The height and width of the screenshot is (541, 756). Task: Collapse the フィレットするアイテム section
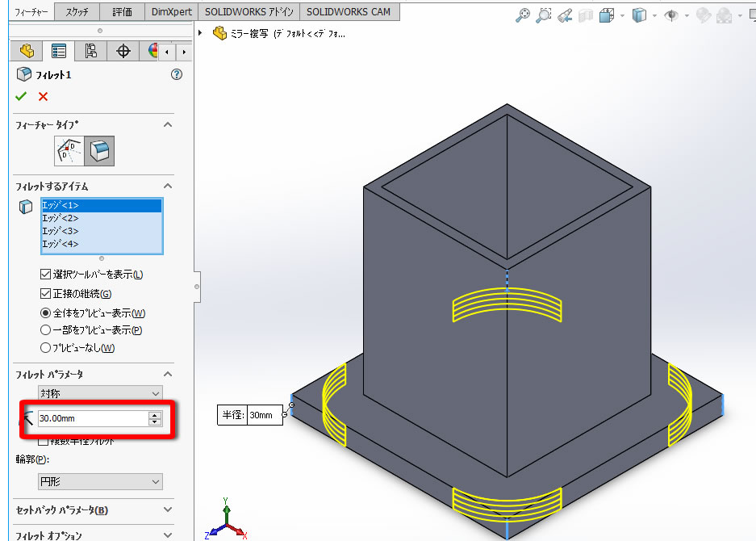pyautogui.click(x=168, y=186)
